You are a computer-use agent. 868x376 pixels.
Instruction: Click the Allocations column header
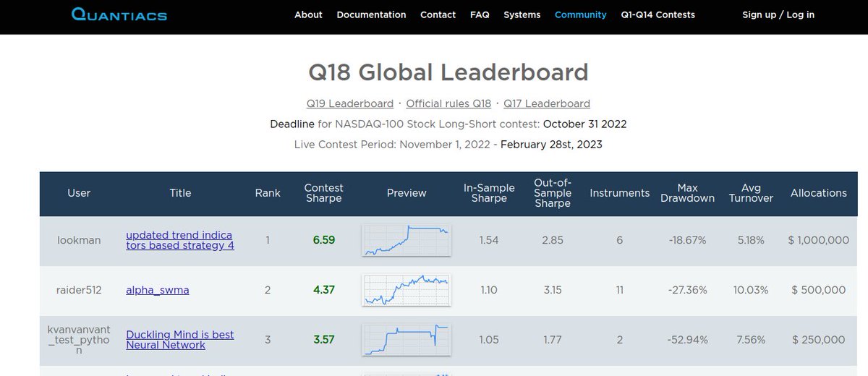(819, 193)
